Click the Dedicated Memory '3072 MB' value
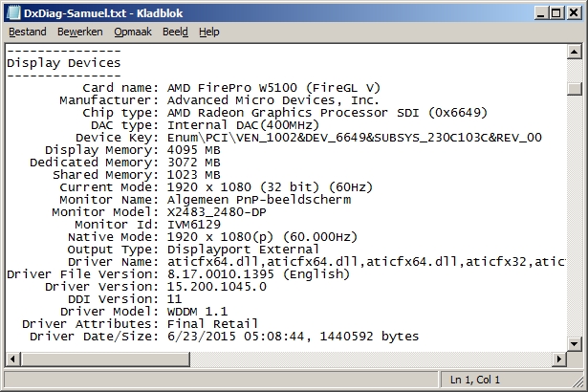The height and width of the screenshot is (392, 588). pyautogui.click(x=193, y=163)
